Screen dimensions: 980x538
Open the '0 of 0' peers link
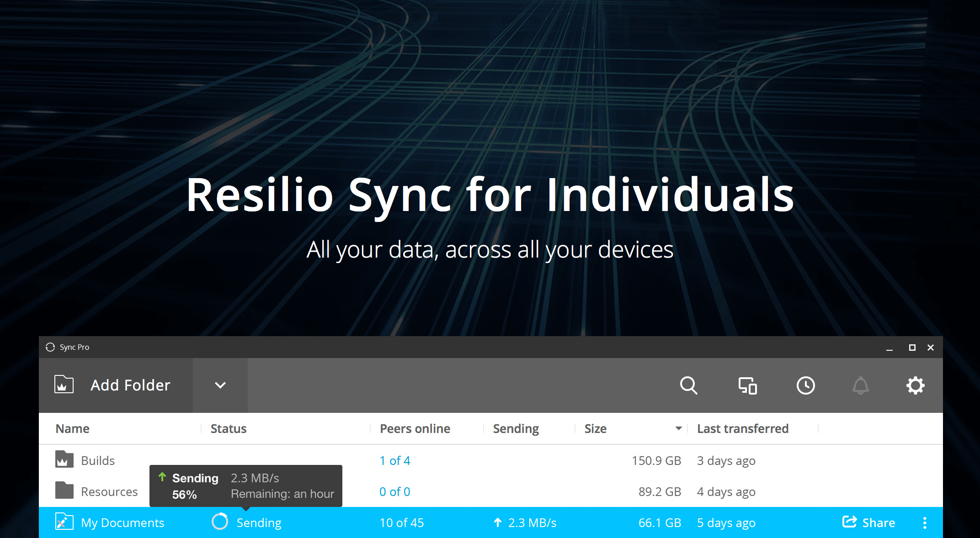(x=395, y=491)
